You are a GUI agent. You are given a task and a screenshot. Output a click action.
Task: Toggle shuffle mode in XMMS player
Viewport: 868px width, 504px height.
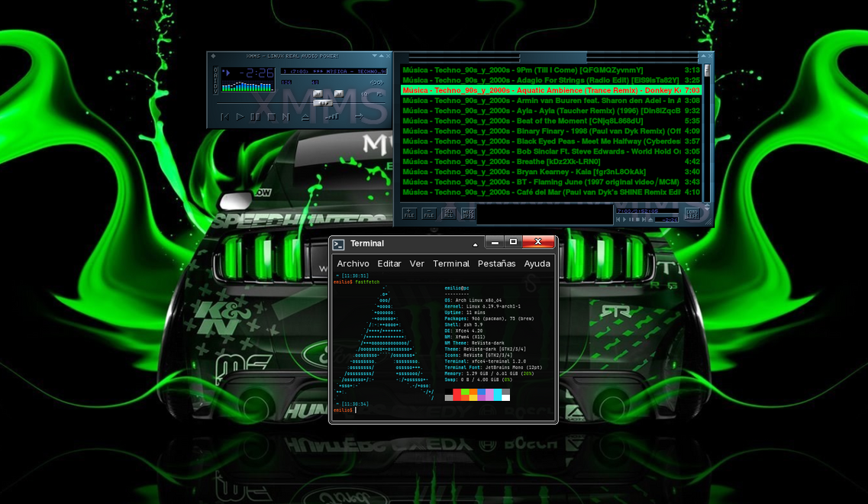click(332, 117)
